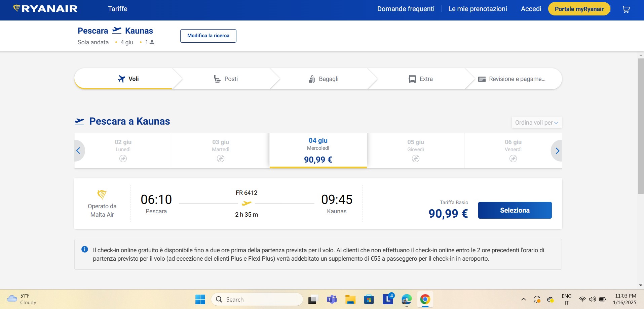
Task: Click the 06:10 departure time
Action: pyautogui.click(x=156, y=200)
